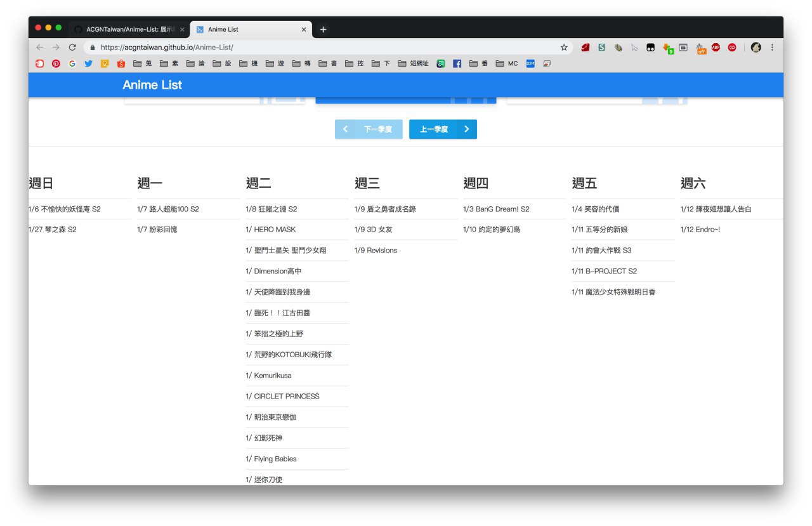Image resolution: width=812 pixels, height=526 pixels.
Task: Click the Chrome profile avatar
Action: tap(756, 48)
